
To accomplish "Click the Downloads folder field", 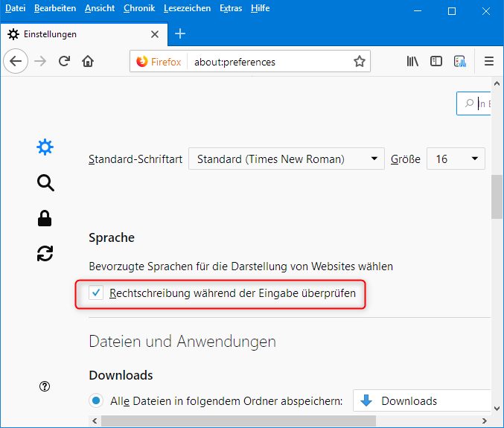I will [x=421, y=401].
